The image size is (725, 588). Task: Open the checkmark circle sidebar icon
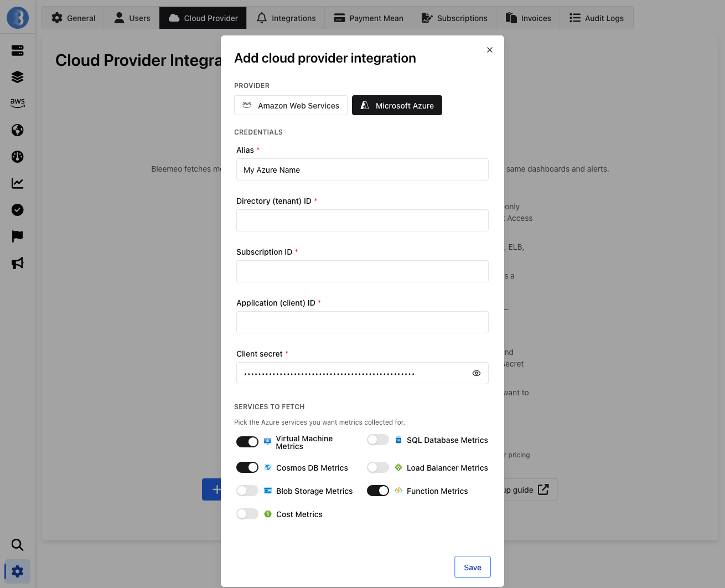(18, 210)
